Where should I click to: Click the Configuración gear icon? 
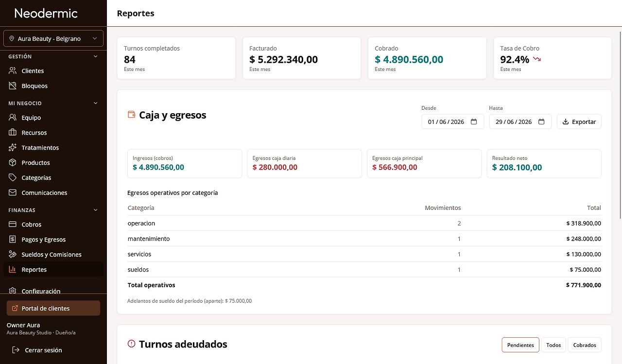pyautogui.click(x=13, y=291)
